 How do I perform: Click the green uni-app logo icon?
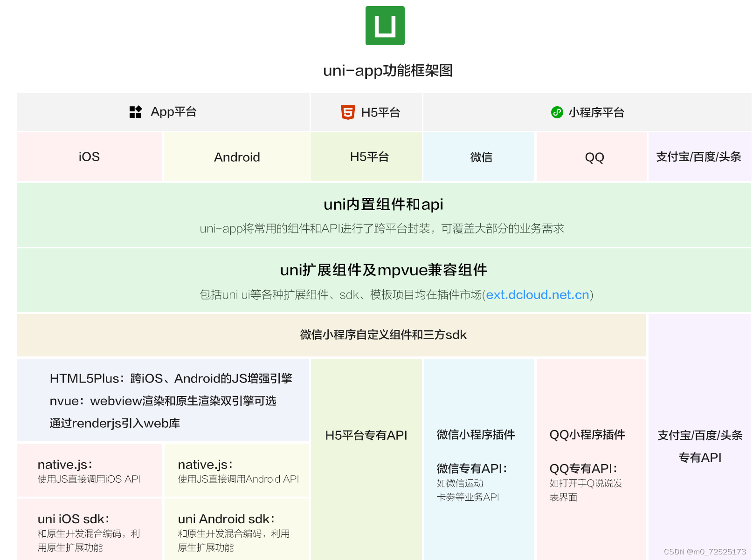pyautogui.click(x=385, y=26)
